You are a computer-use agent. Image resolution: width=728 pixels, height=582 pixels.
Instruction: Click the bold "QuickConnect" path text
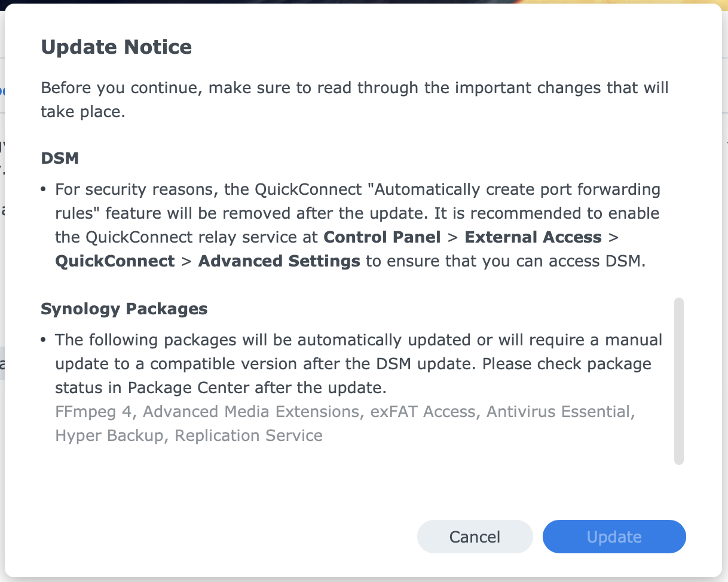[x=115, y=261]
